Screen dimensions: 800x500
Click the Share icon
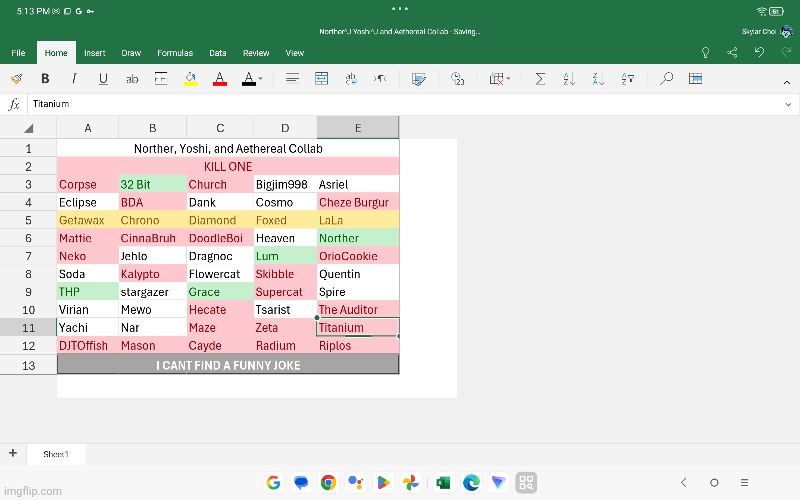tap(732, 53)
